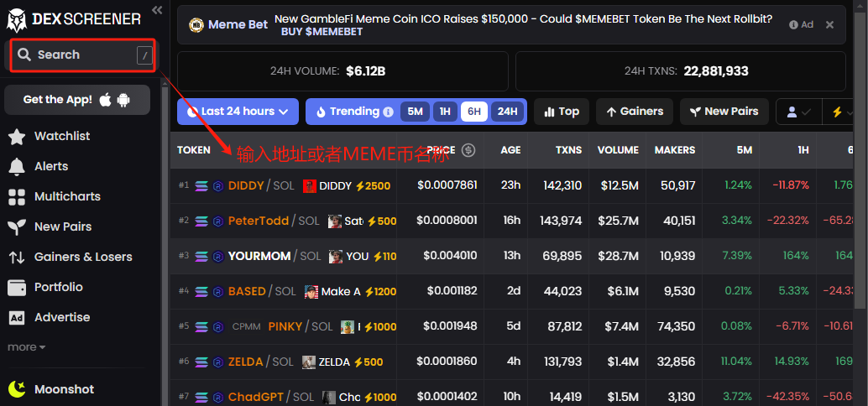
Task: Sort by the TXNS column header
Action: pyautogui.click(x=568, y=150)
